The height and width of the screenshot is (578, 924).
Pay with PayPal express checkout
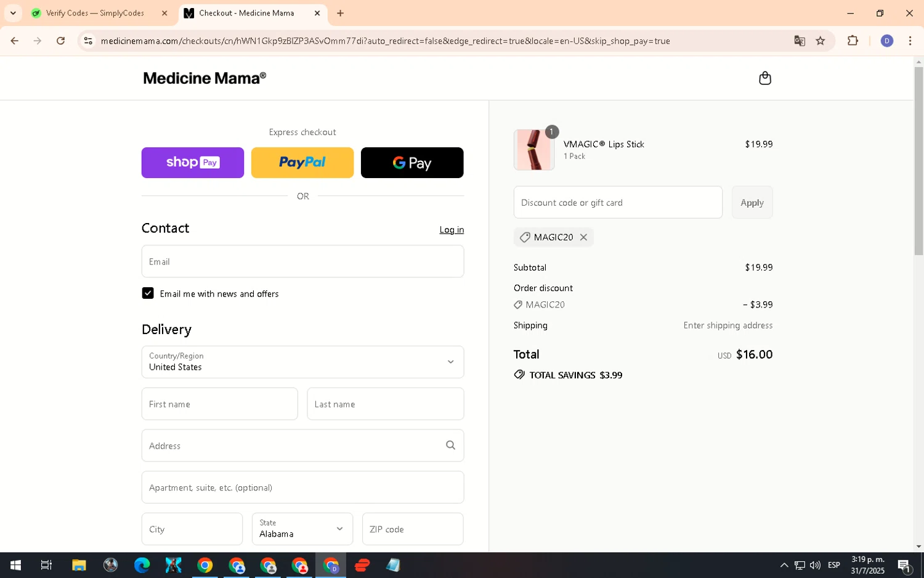click(302, 163)
